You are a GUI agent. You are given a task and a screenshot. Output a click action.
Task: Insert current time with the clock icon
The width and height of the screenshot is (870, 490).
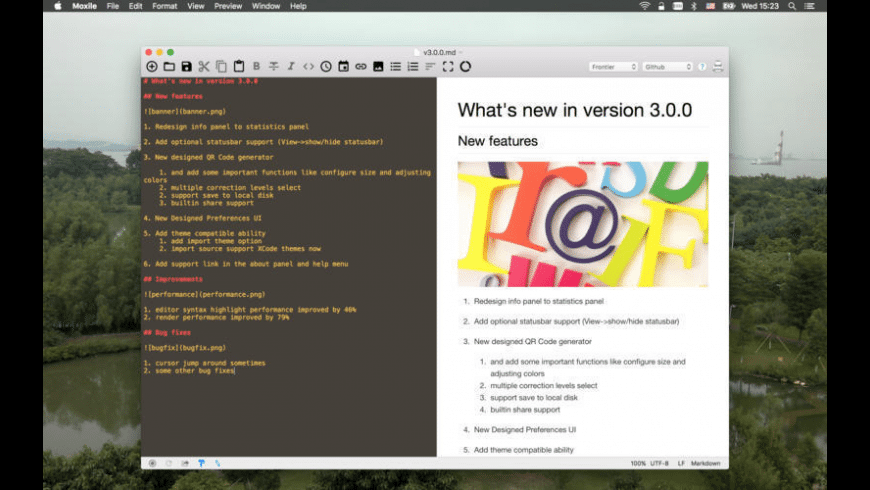[326, 67]
